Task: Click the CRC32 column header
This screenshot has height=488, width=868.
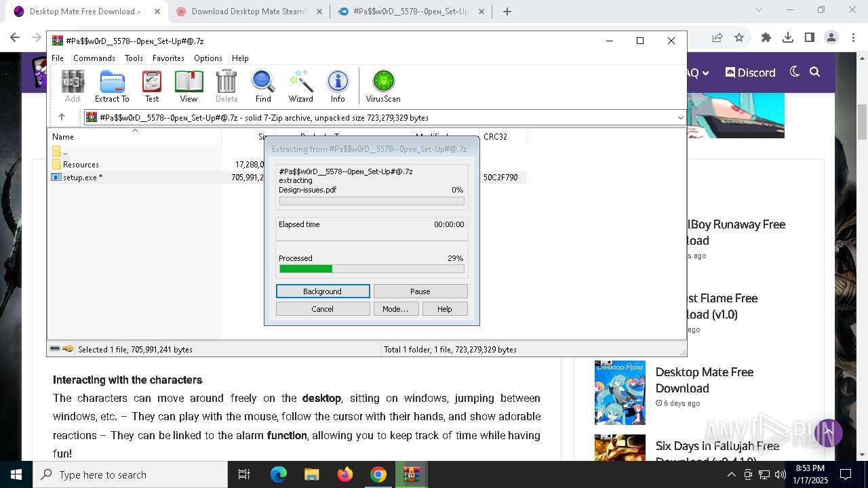Action: (502, 136)
